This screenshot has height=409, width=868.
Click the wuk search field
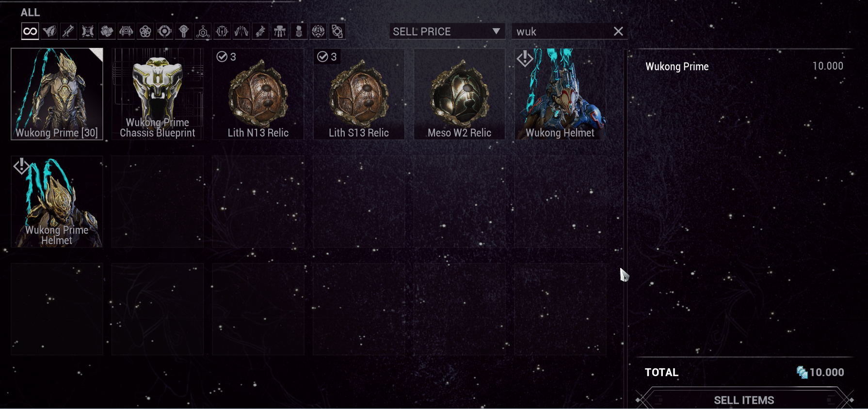[563, 31]
